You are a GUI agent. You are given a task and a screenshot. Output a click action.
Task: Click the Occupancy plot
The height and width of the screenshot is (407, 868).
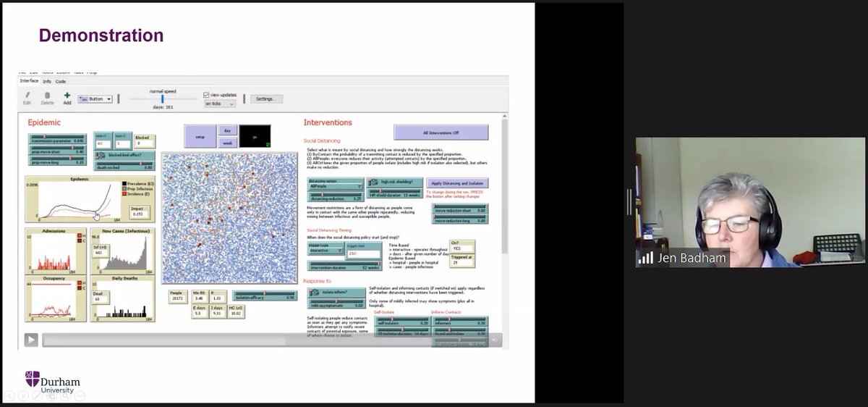[56, 298]
